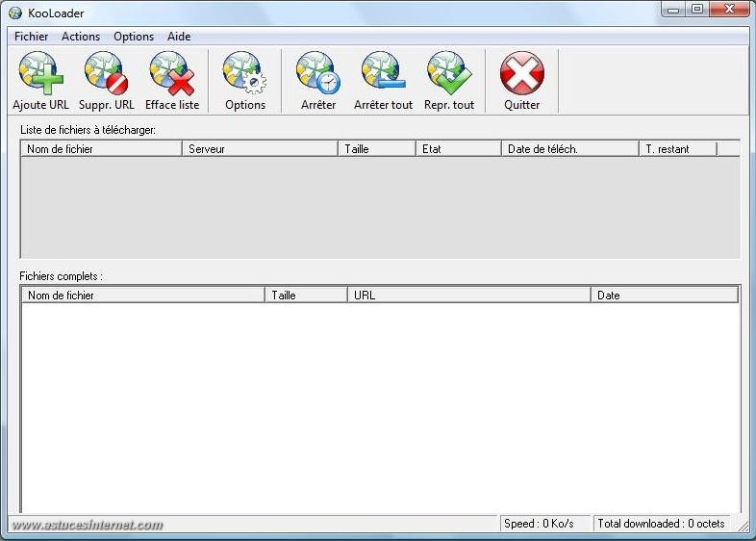Minimize the KooLoader window
The image size is (756, 541).
pos(674,10)
